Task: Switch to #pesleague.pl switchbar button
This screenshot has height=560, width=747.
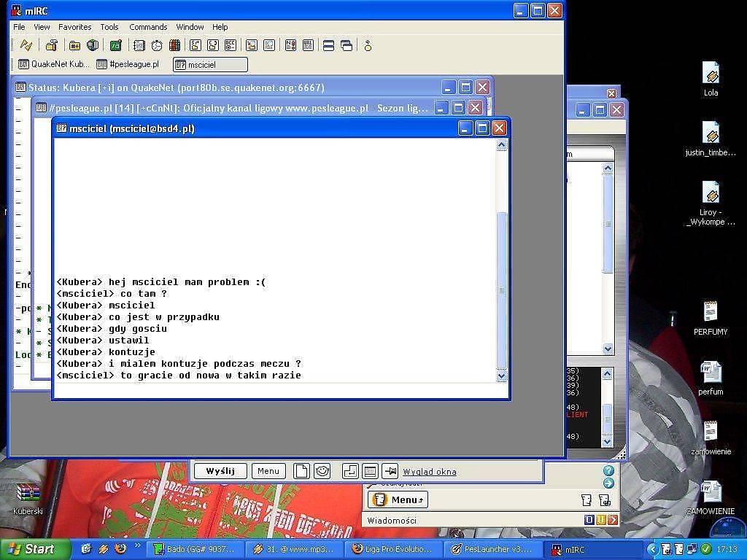Action: (x=128, y=64)
